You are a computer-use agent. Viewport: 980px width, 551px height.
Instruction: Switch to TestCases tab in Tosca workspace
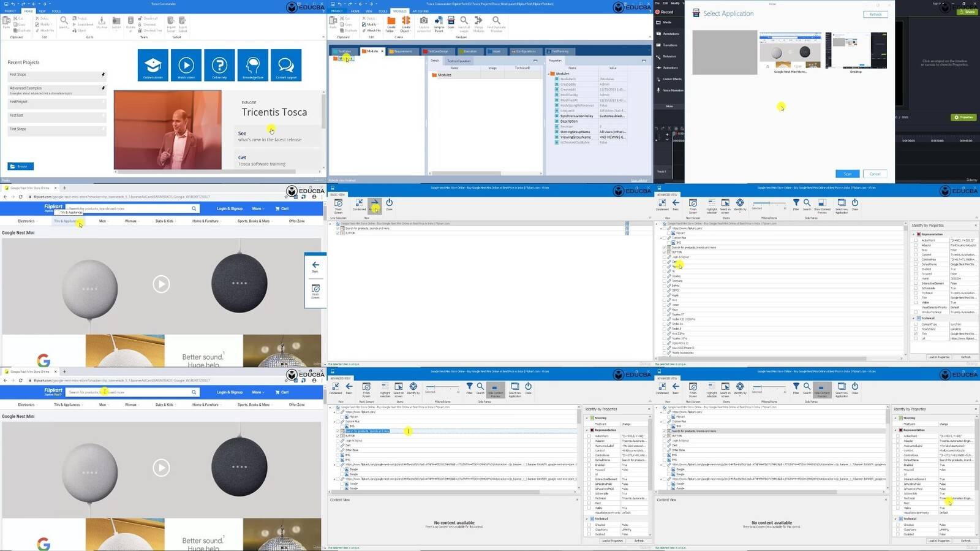coord(344,51)
